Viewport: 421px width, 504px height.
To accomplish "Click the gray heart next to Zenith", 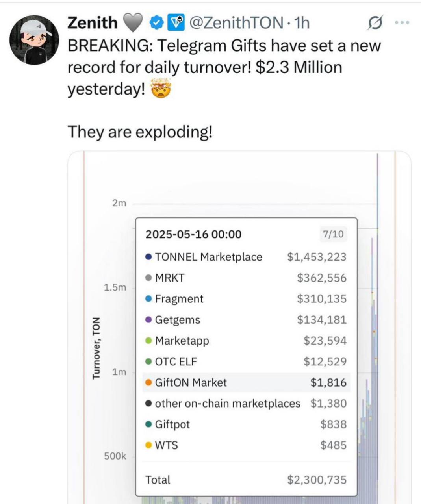I will (133, 23).
